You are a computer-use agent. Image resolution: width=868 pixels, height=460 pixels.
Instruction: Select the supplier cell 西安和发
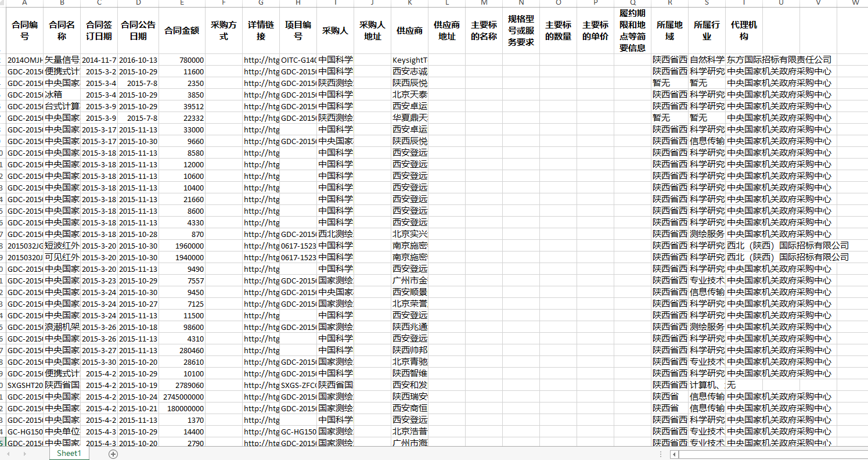(x=409, y=385)
